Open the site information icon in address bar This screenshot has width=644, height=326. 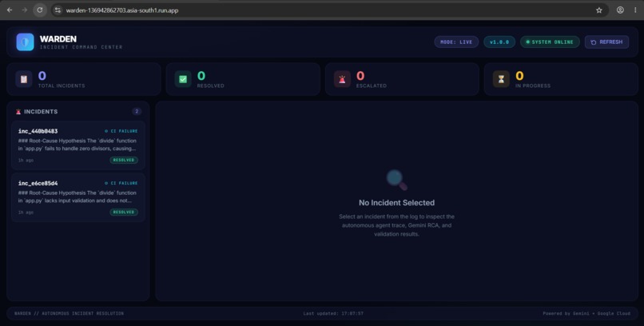click(58, 10)
